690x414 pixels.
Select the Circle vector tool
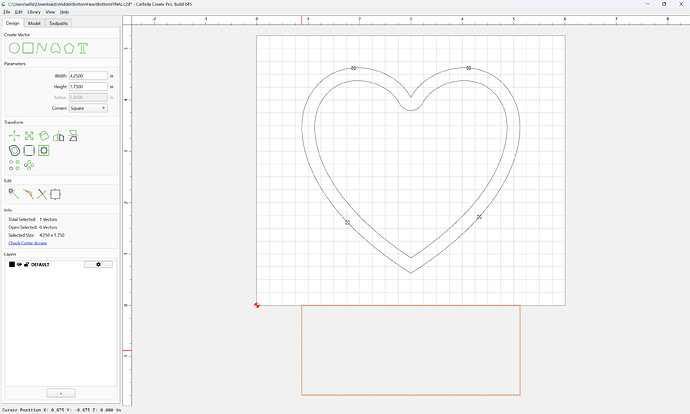coord(14,48)
